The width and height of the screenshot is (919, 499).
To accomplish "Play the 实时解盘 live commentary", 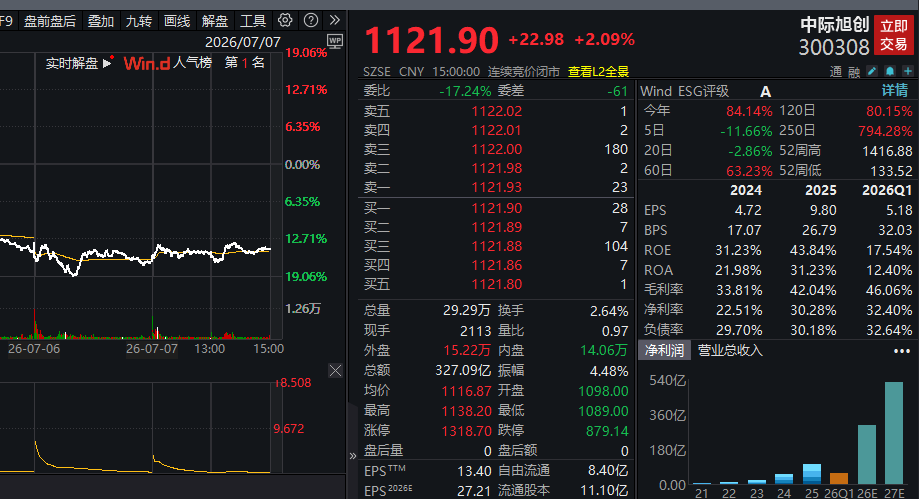I will [78, 63].
